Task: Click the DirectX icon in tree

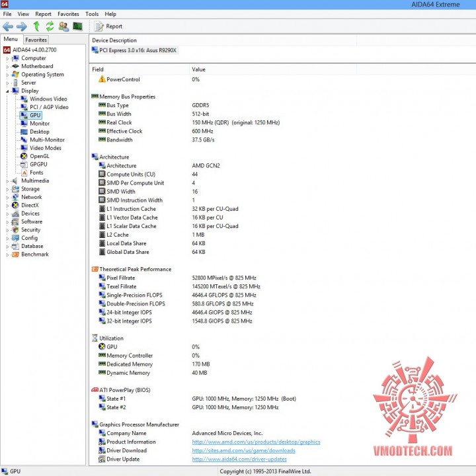Action: tap(15, 205)
